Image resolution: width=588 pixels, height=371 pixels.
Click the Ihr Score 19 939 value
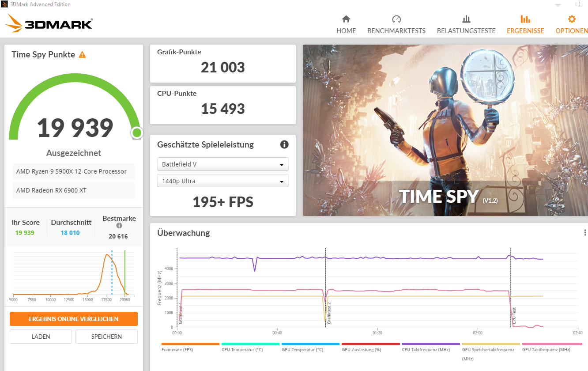point(25,233)
